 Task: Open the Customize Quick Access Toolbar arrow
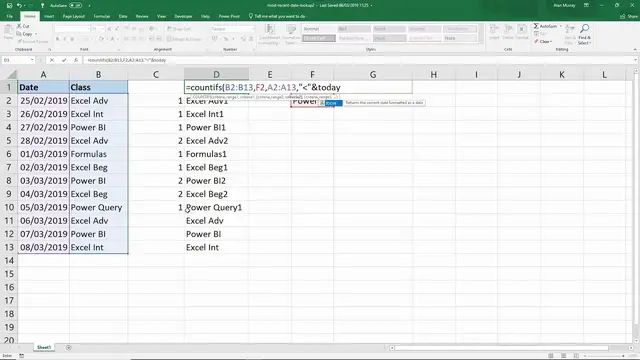pos(89,6)
